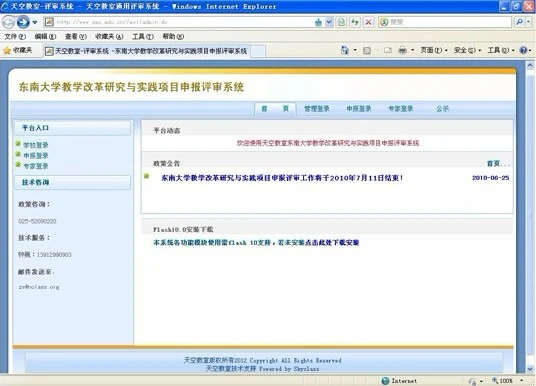Click the Home page icon in command bar
The width and height of the screenshot is (536, 386).
(345, 51)
